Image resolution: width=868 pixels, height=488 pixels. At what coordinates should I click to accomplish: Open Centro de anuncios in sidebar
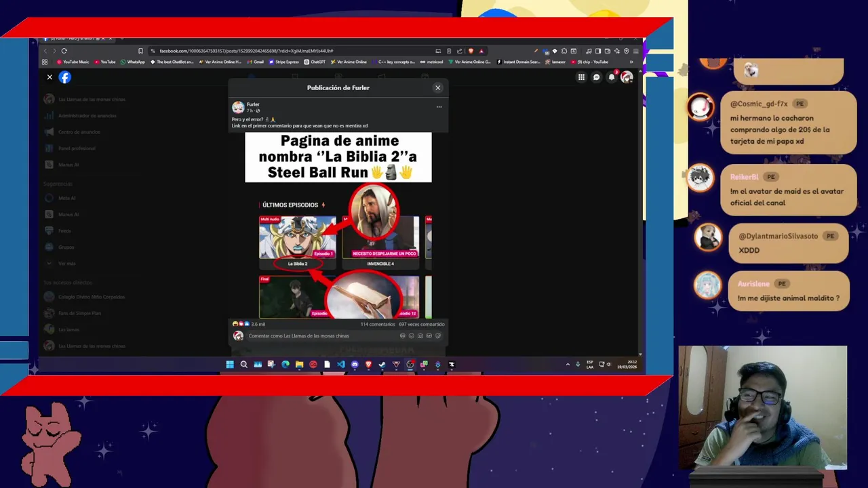click(73, 132)
